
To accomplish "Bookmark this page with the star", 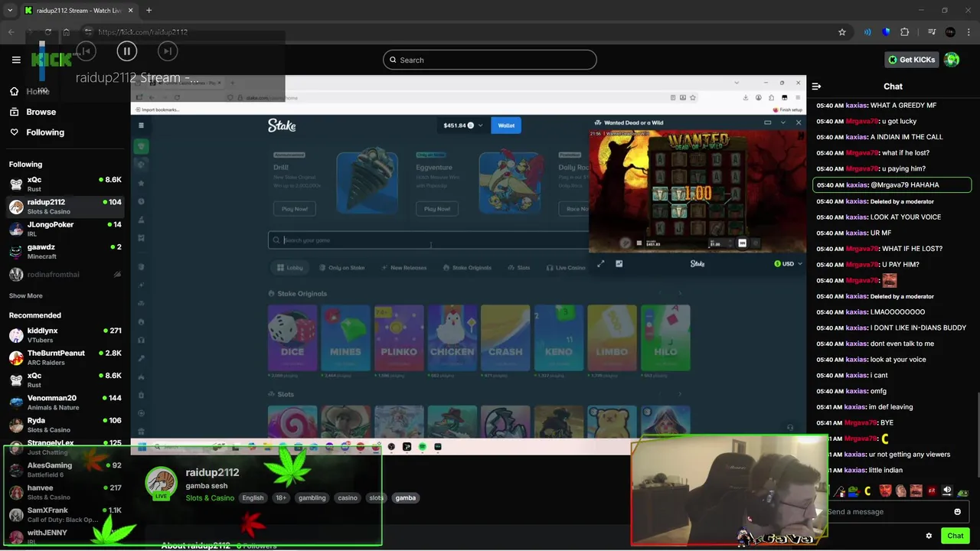I will click(842, 32).
